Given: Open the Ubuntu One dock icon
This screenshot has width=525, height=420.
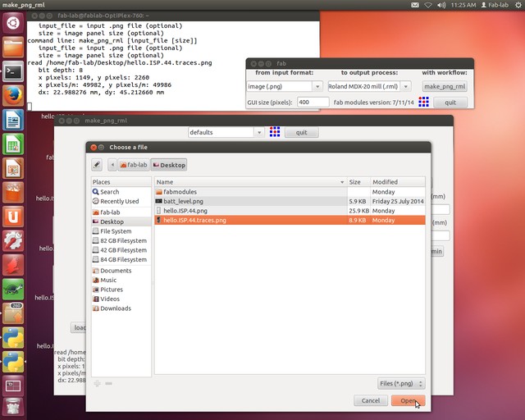Looking at the screenshot, I should [13, 217].
